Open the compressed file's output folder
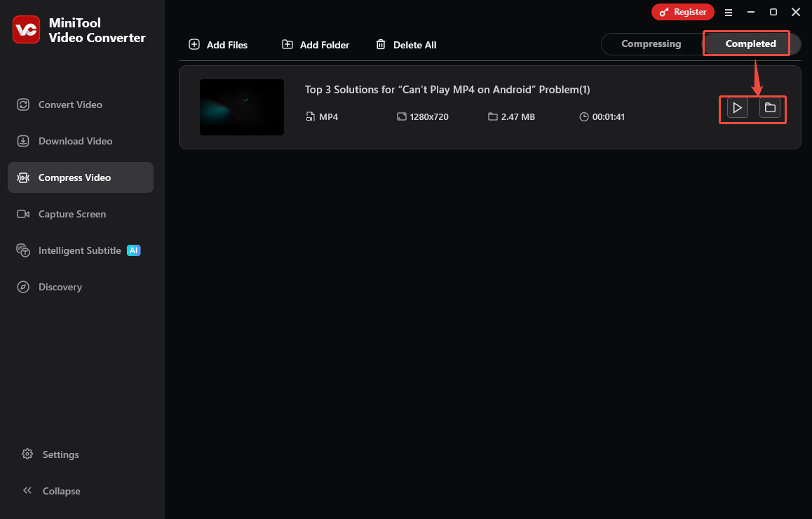 click(x=770, y=107)
